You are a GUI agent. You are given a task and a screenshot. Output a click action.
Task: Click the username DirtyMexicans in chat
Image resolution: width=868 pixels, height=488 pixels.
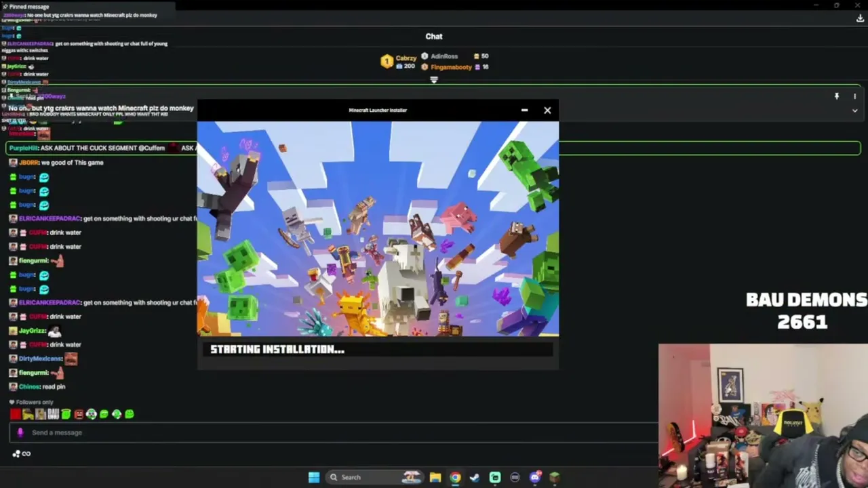coord(40,359)
